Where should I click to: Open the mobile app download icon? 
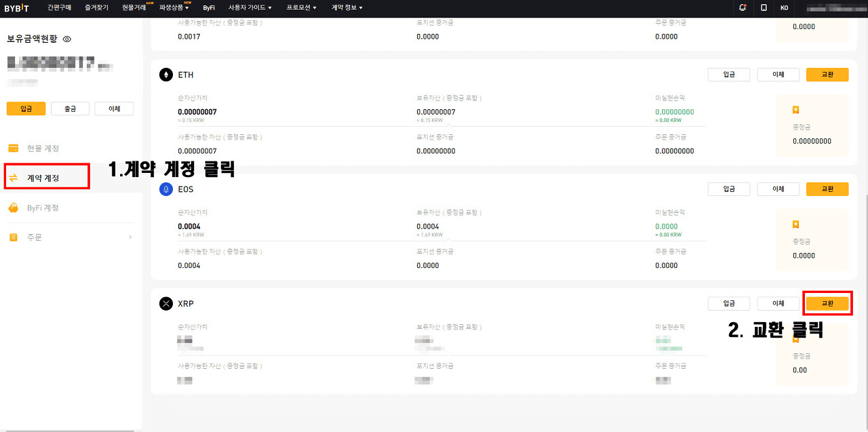click(x=764, y=7)
